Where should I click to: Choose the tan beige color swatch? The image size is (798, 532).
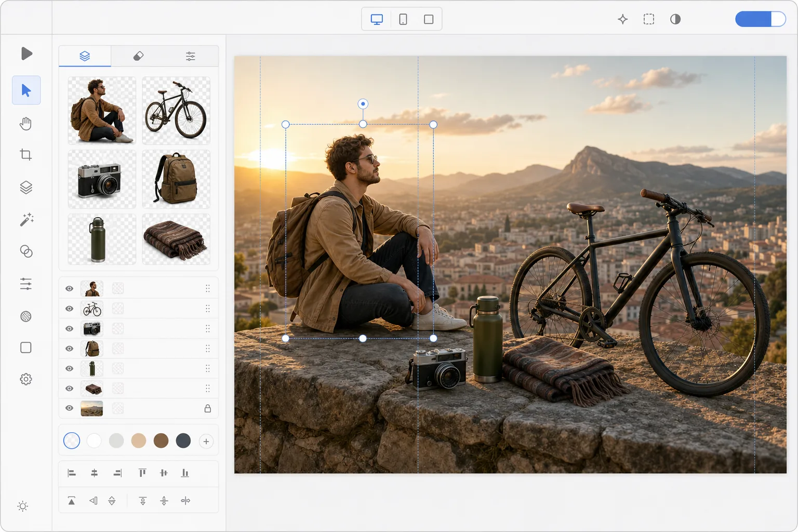139,441
